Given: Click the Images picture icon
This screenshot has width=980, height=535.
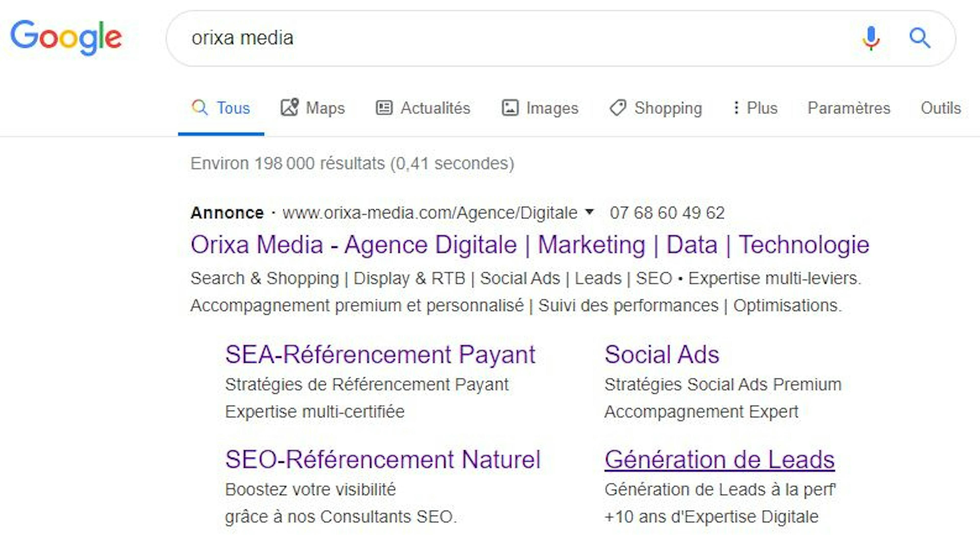Looking at the screenshot, I should point(510,108).
